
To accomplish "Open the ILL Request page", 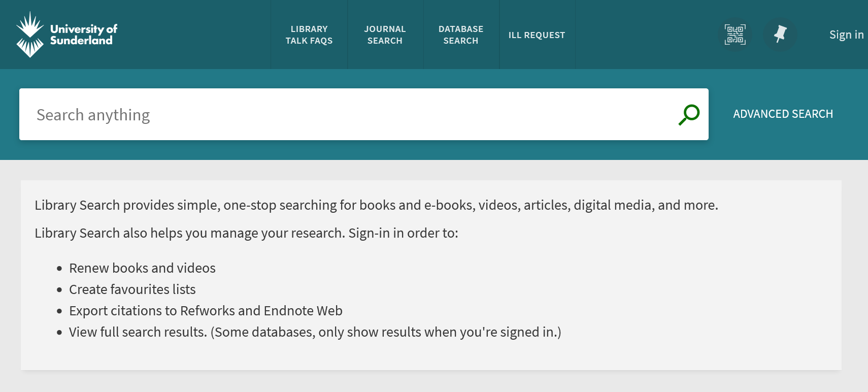I will click(x=537, y=35).
